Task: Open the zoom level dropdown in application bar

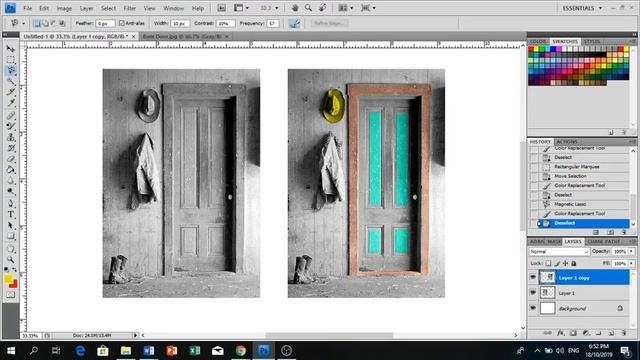Action: click(x=276, y=8)
